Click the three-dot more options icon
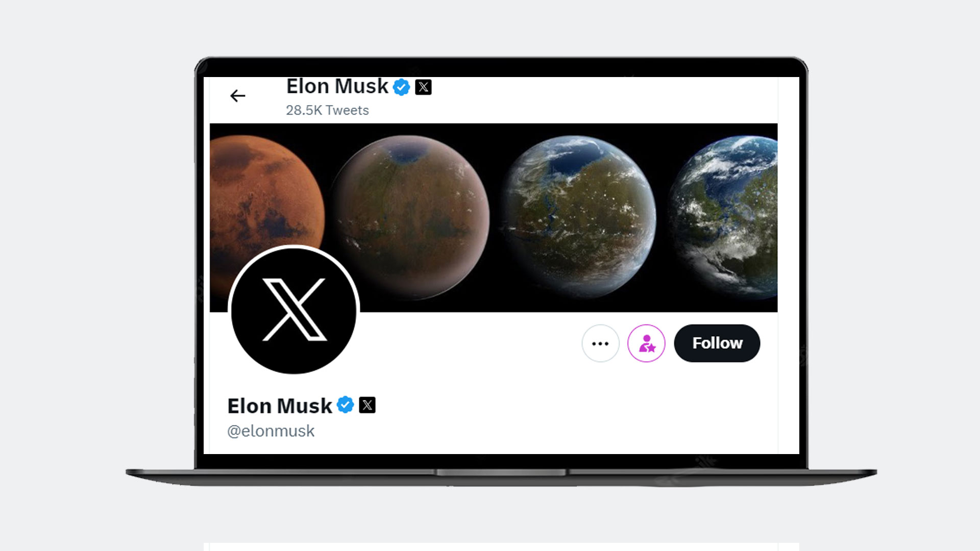980x551 pixels. pos(600,342)
